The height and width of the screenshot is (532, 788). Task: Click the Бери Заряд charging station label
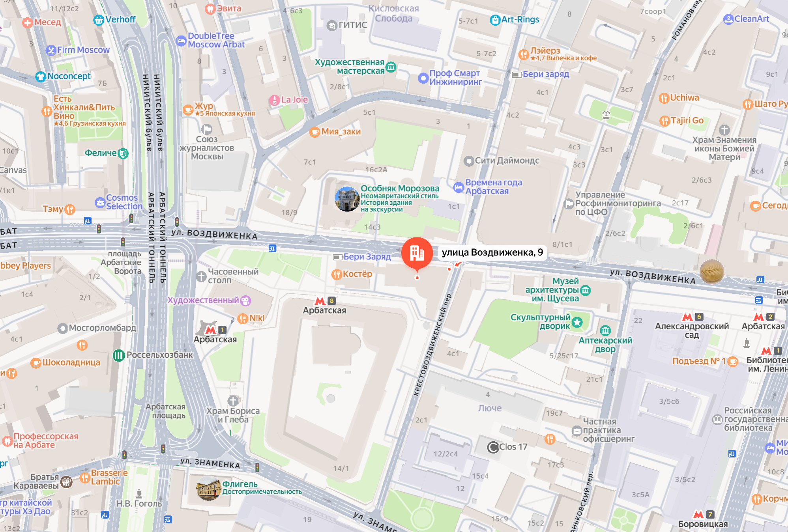coord(367,257)
